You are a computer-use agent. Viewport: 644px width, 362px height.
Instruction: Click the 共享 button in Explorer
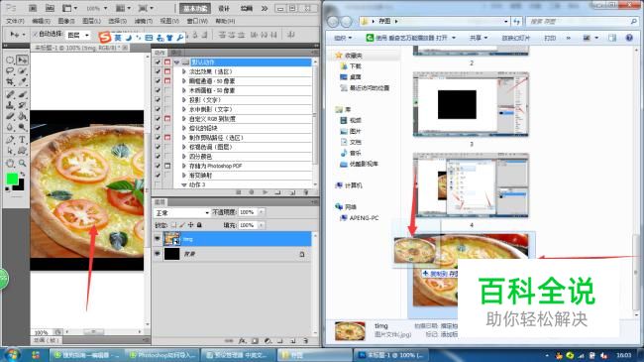pos(479,38)
